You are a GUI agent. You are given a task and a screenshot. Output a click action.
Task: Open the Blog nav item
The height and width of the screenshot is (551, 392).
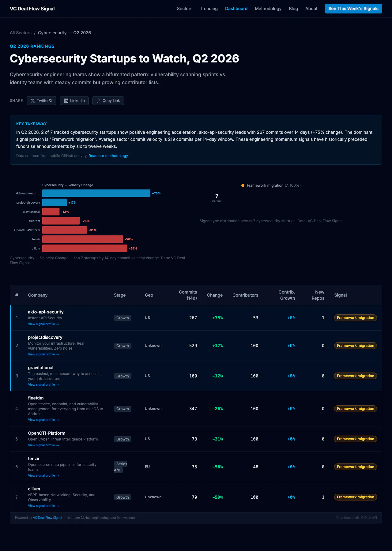[x=293, y=9]
